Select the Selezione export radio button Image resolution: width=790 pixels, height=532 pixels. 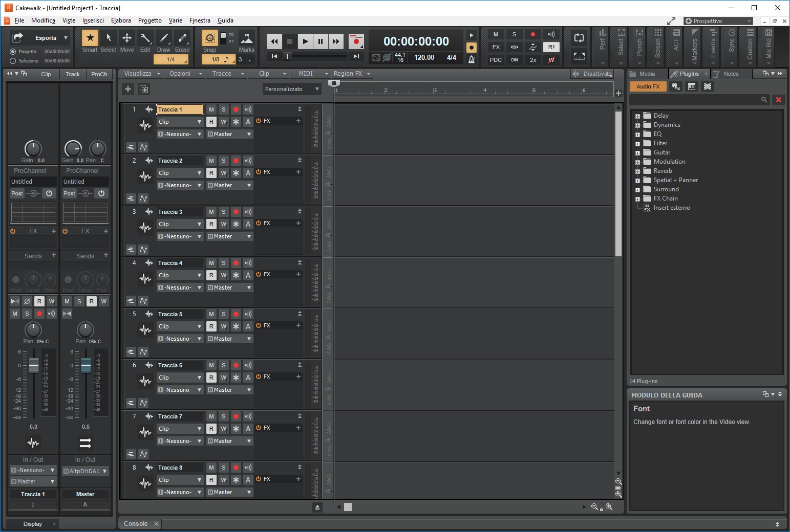click(13, 61)
